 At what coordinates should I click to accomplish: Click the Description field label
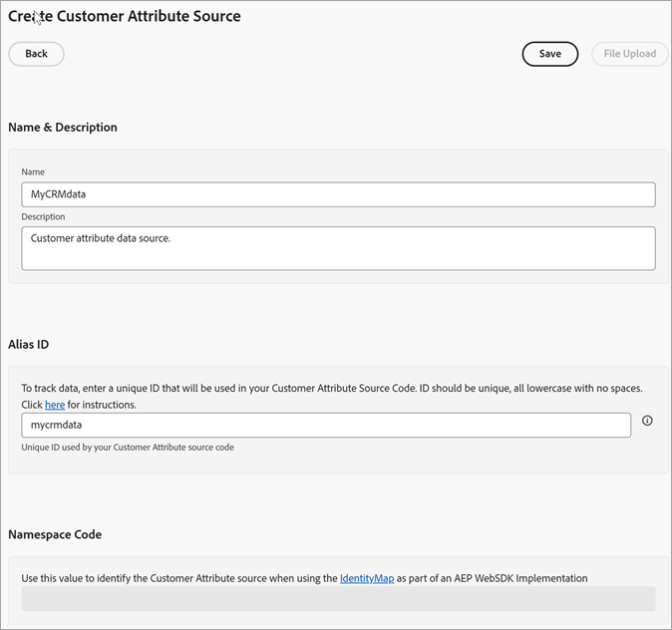[43, 216]
